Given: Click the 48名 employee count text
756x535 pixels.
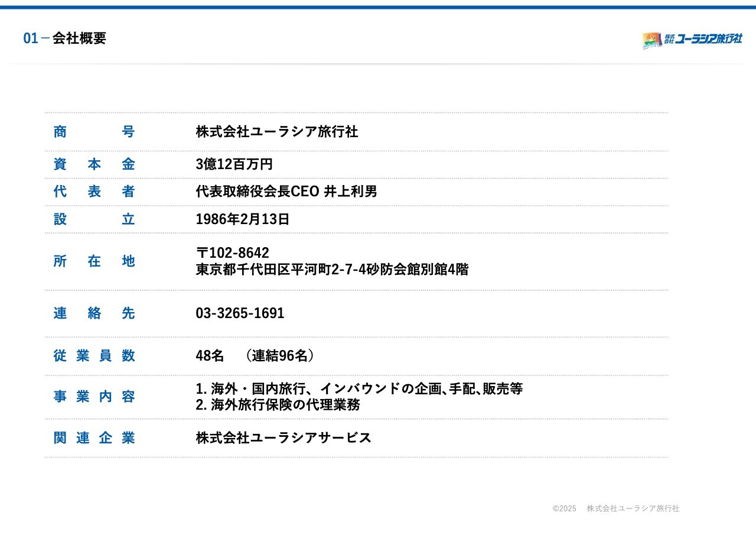Looking at the screenshot, I should pyautogui.click(x=210, y=356).
